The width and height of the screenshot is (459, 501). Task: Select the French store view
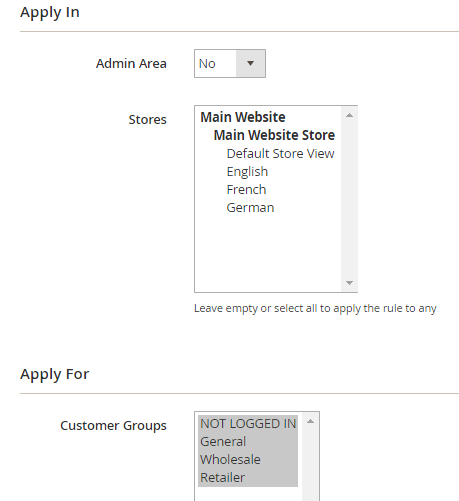coord(246,189)
